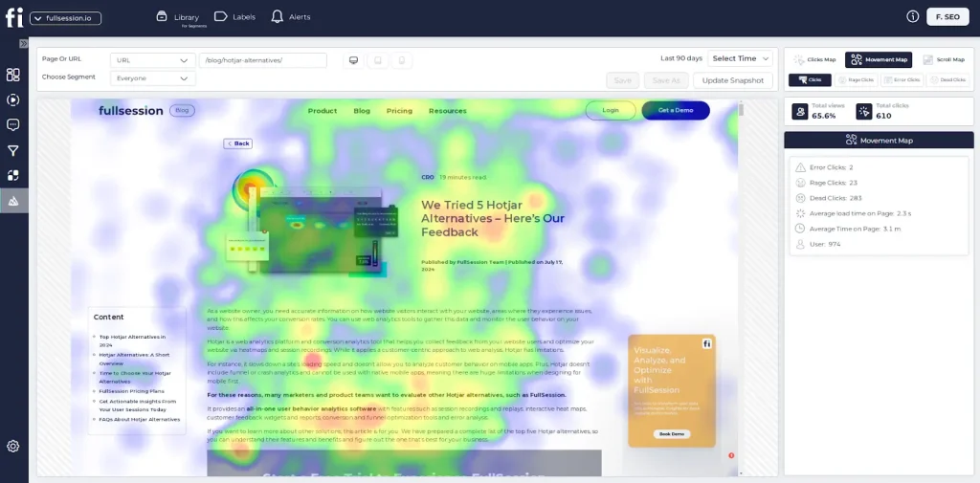
Task: Open the segments icon in left sidebar
Action: (x=13, y=176)
